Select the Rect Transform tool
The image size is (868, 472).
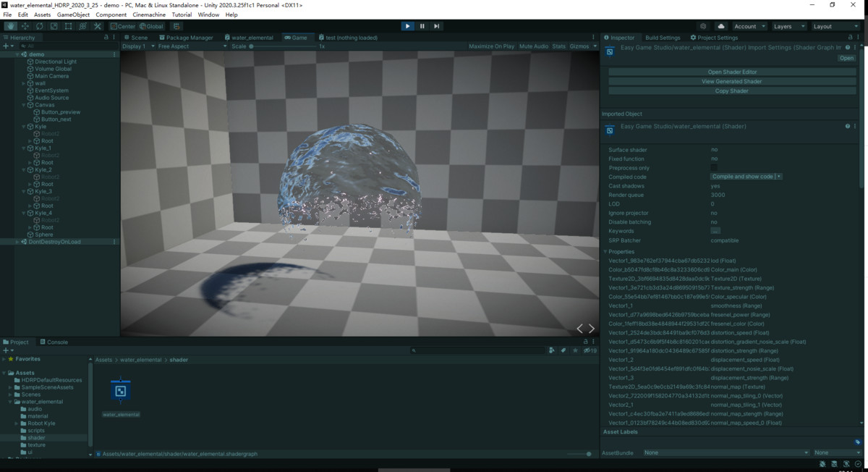click(68, 26)
